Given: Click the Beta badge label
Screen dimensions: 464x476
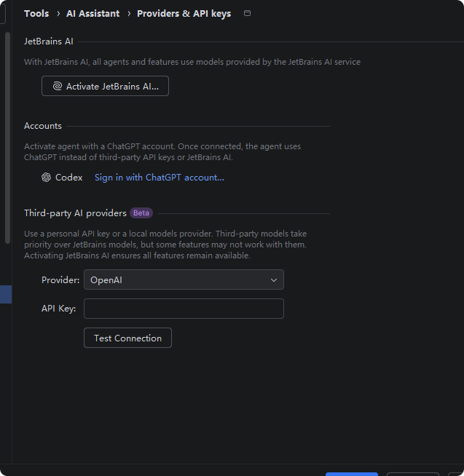Looking at the screenshot, I should (141, 213).
